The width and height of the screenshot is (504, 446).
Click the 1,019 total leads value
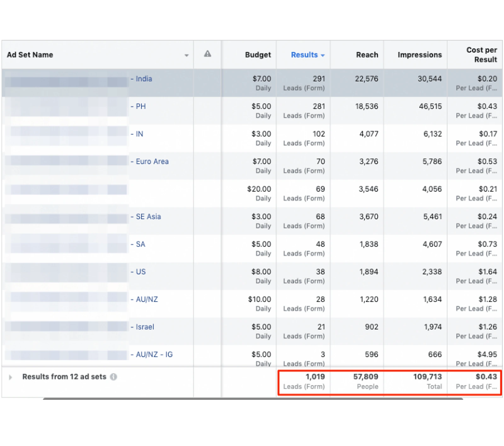coord(315,377)
